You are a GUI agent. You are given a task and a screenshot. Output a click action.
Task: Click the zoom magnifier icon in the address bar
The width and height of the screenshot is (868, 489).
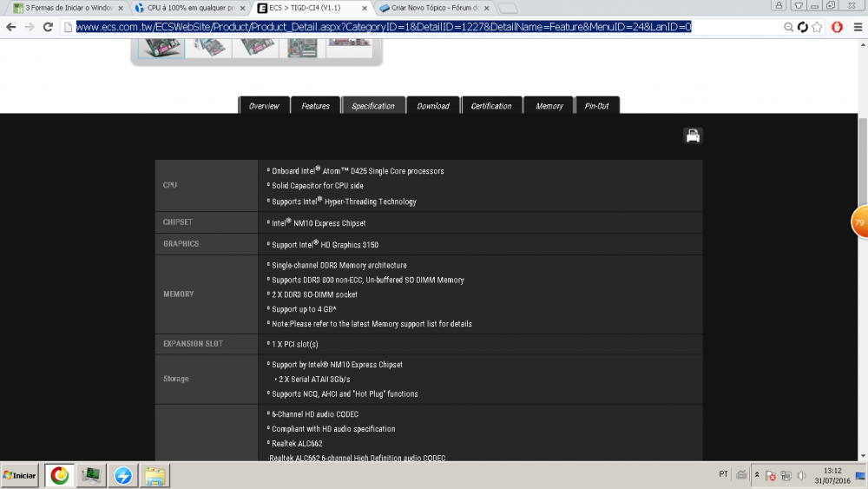tap(789, 27)
